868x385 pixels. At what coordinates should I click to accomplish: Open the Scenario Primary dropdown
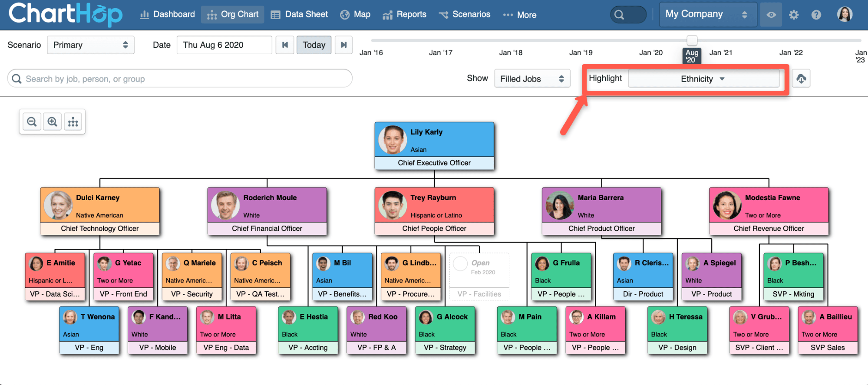[x=90, y=45]
